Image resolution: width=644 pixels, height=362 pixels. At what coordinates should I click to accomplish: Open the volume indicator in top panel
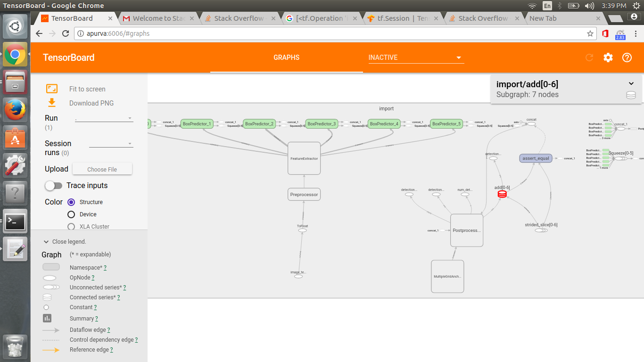(x=589, y=6)
